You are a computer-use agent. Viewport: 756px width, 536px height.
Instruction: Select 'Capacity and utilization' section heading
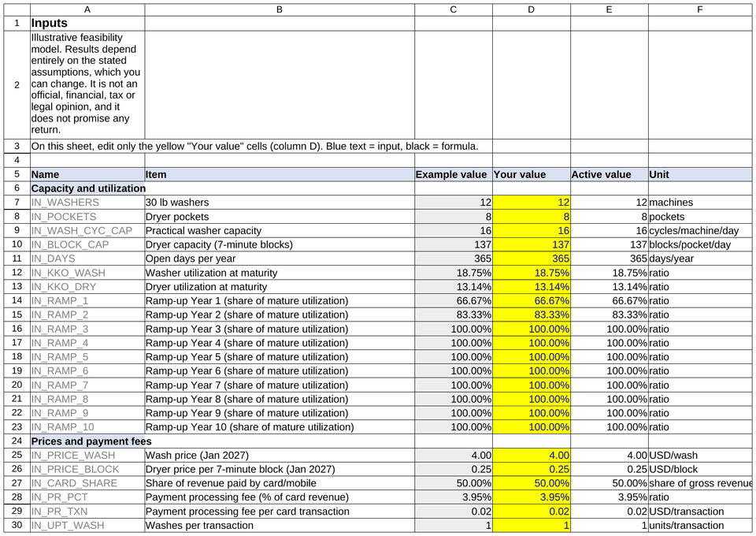tap(87, 188)
